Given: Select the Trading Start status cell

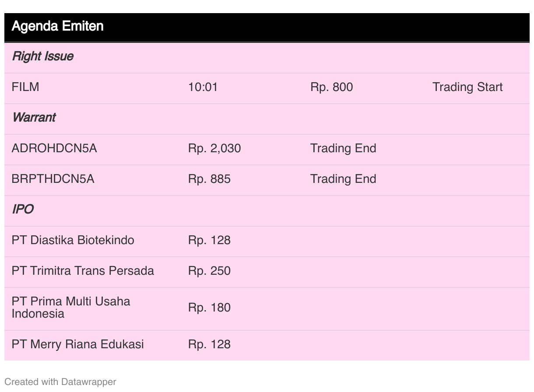Looking at the screenshot, I should [467, 87].
